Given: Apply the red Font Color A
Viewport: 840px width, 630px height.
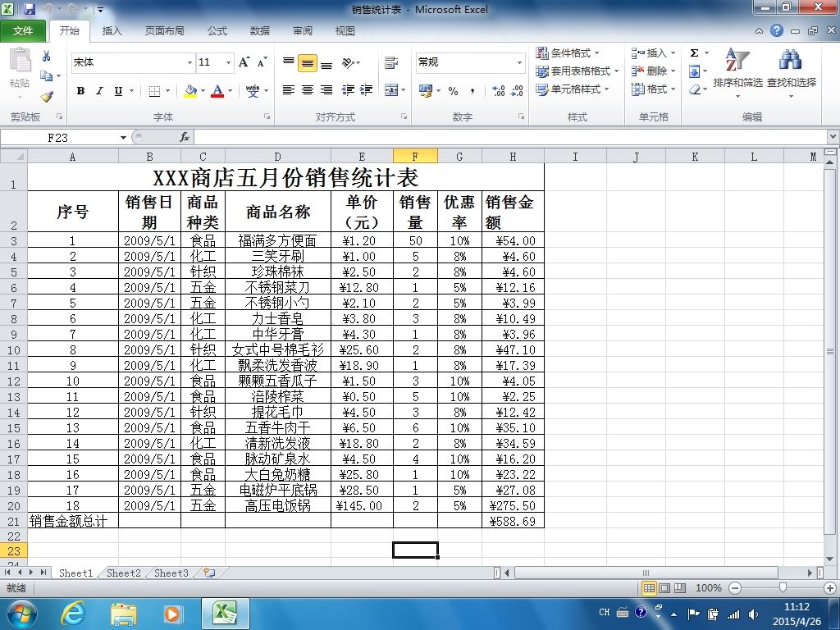Looking at the screenshot, I should point(217,91).
